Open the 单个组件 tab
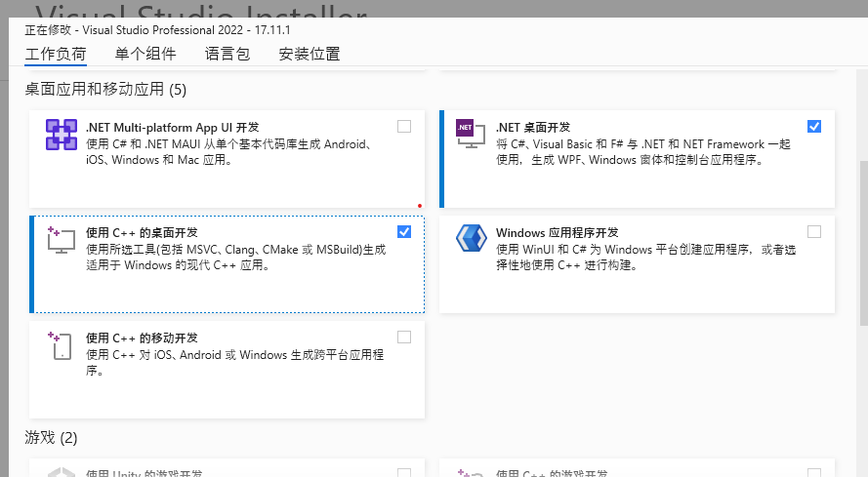868x477 pixels. pos(145,54)
